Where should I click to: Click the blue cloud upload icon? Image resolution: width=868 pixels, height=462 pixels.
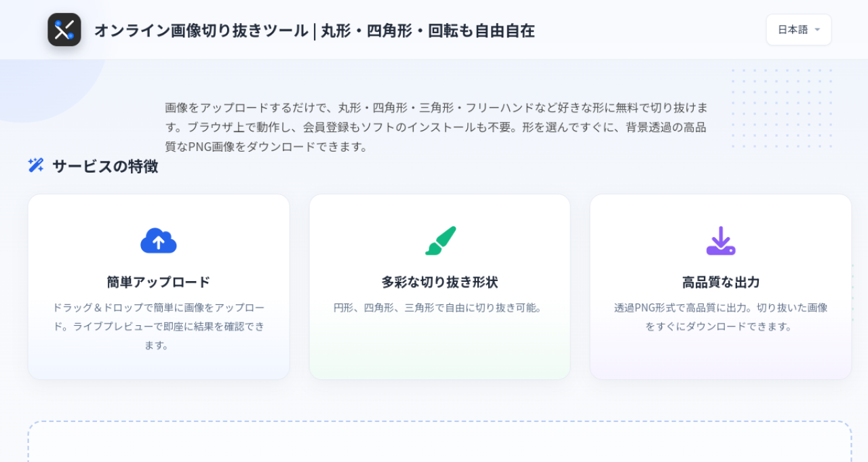tap(159, 240)
